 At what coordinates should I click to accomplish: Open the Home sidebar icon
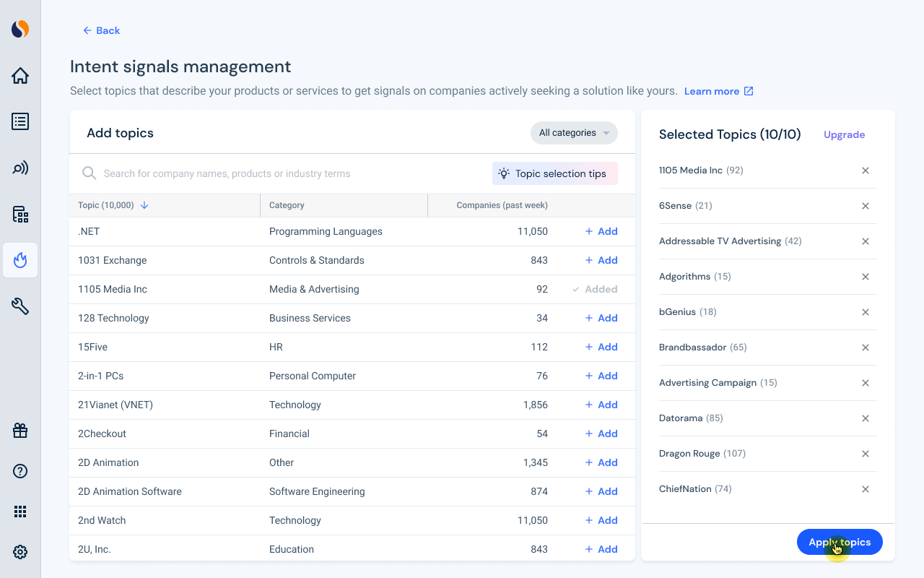[x=20, y=75]
